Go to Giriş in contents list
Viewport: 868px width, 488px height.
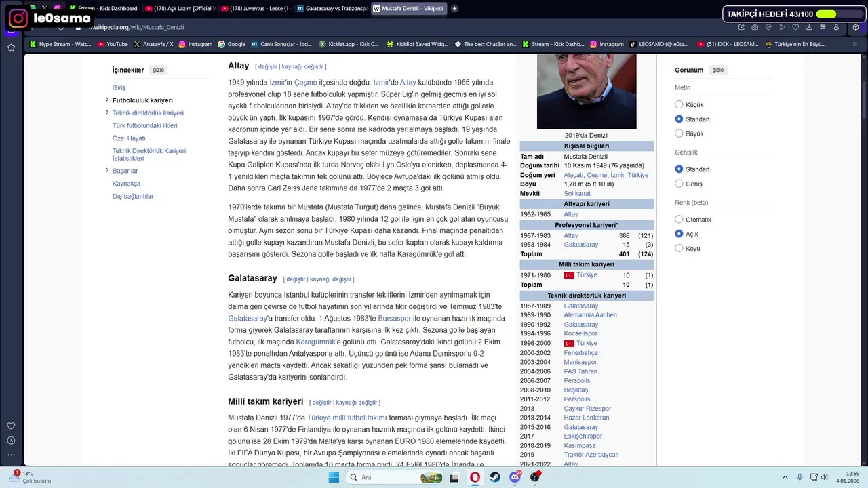coord(119,87)
